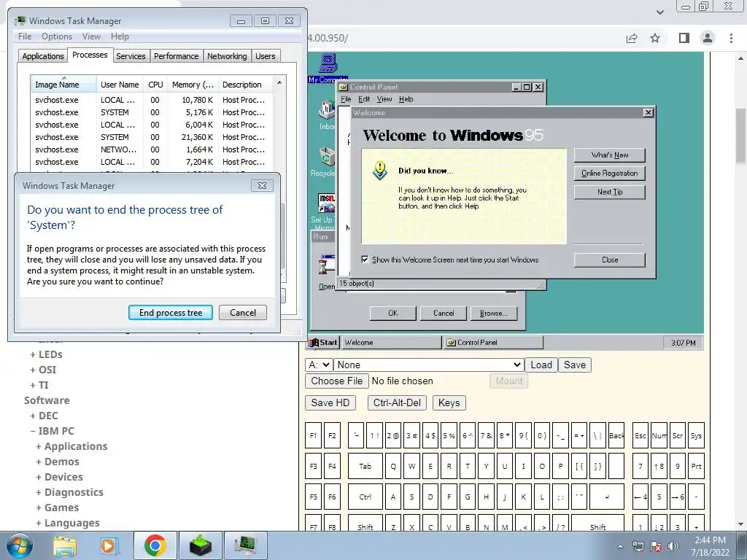Show the Next Tip
This screenshot has height=560, width=747.
(x=610, y=192)
